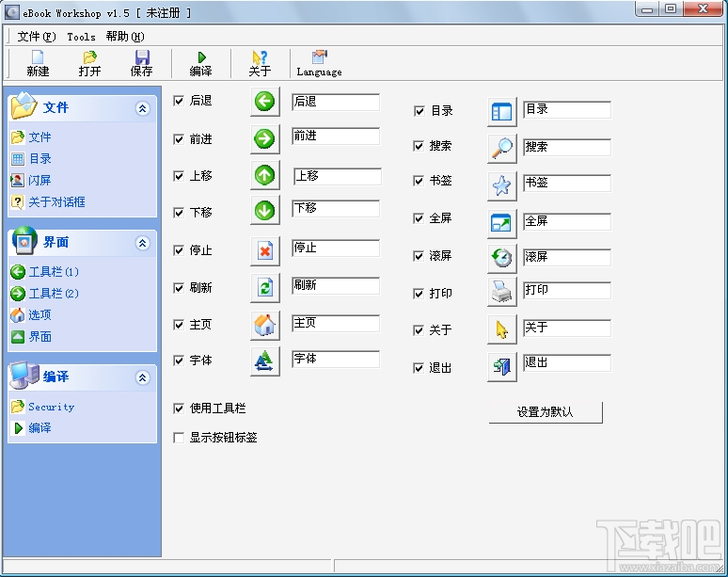This screenshot has width=728, height=577.
Task: Open the 文件 link in sidebar
Action: 40,137
